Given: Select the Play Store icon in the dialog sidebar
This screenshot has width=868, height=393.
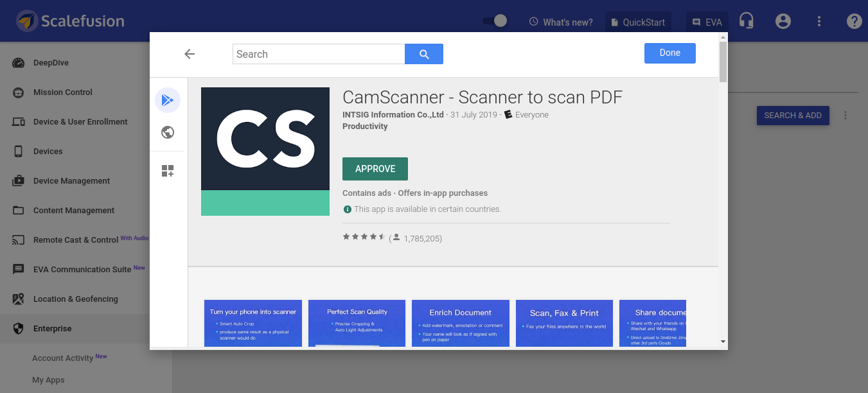Looking at the screenshot, I should (x=168, y=100).
